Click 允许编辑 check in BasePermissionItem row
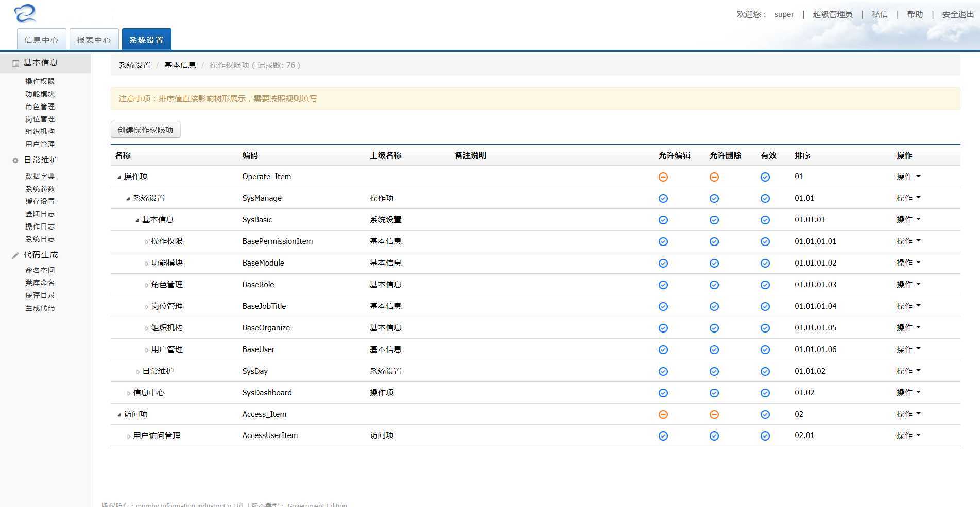 pos(663,242)
